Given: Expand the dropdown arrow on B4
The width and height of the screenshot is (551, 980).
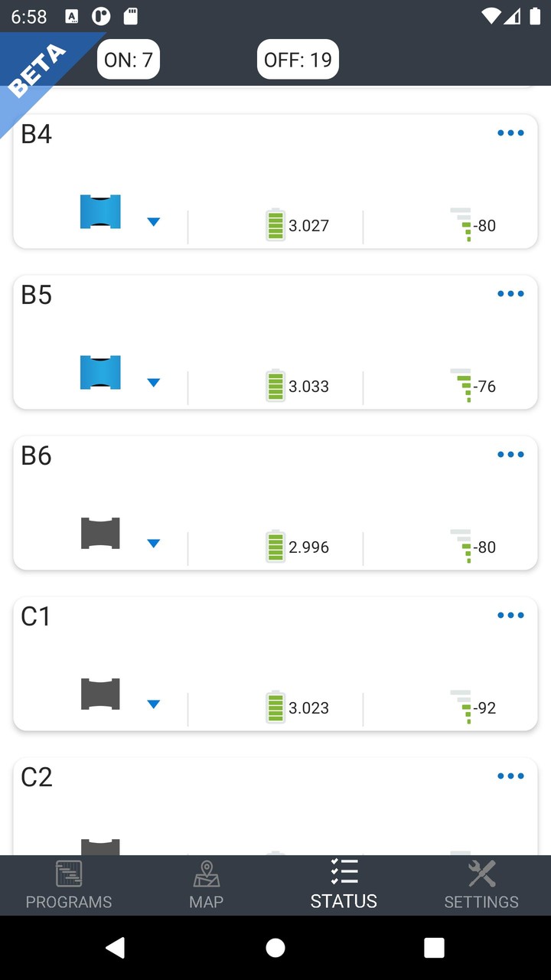Looking at the screenshot, I should (x=153, y=222).
